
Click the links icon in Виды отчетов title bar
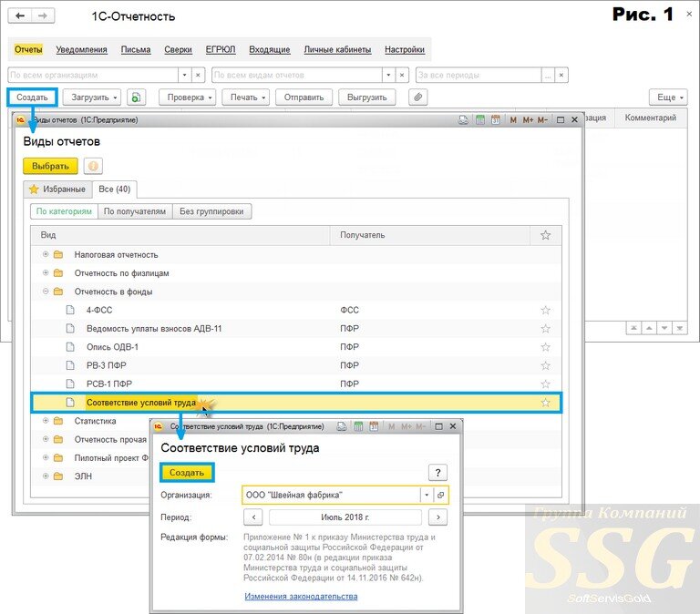[463, 119]
